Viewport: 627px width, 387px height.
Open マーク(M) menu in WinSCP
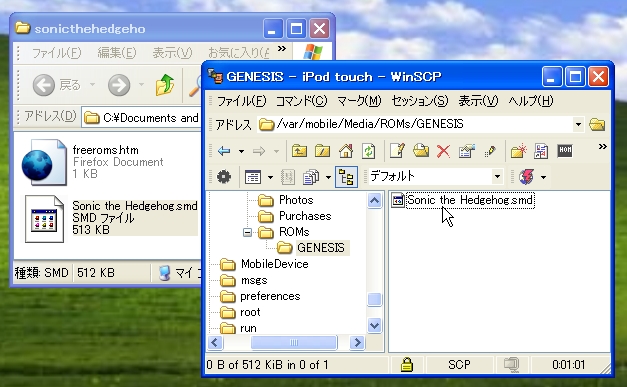coord(359,101)
